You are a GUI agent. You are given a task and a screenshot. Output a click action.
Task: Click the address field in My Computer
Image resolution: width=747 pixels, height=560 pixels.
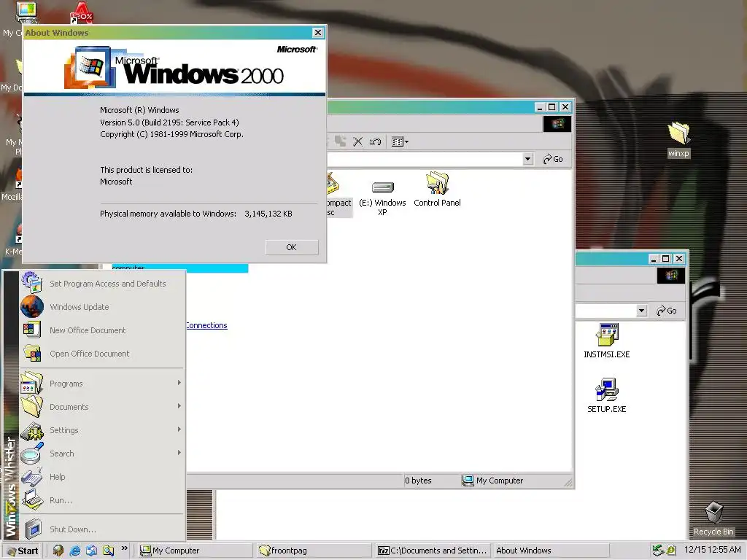click(425, 158)
